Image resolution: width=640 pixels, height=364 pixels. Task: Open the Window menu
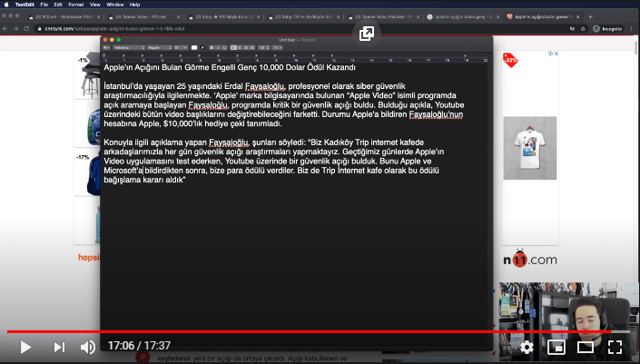pyautogui.click(x=115, y=5)
